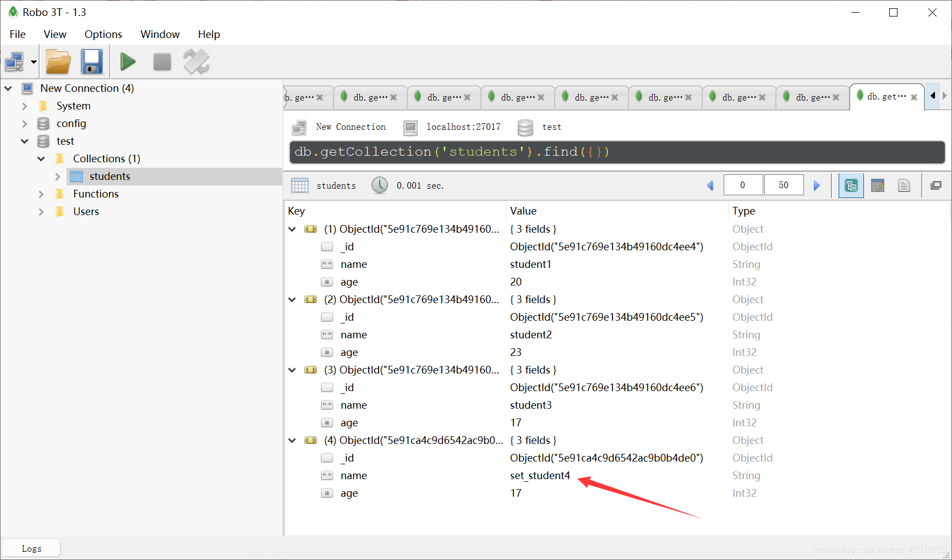Select age value 23
This screenshot has width=952, height=560.
point(516,352)
